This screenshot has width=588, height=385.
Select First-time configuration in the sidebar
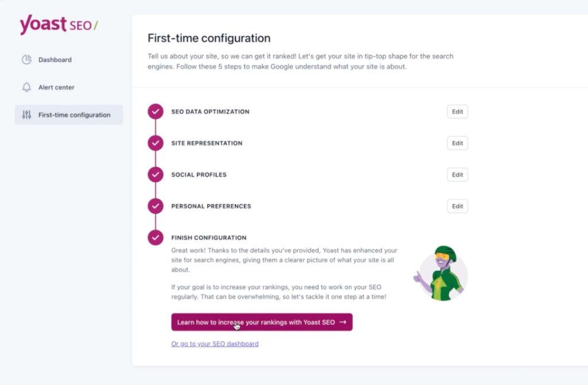click(x=74, y=115)
